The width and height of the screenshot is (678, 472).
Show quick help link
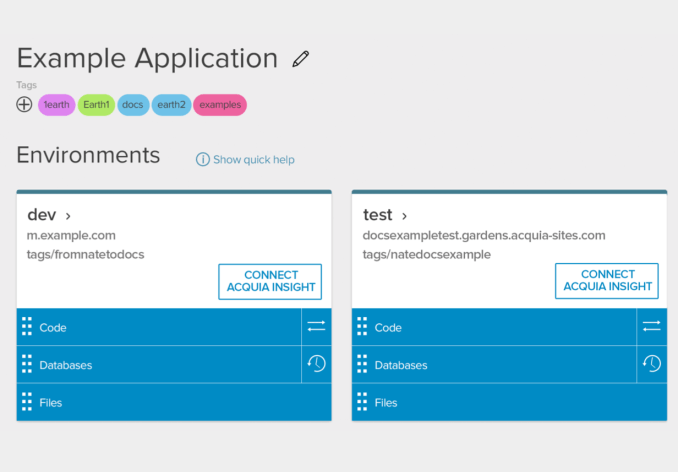245,159
